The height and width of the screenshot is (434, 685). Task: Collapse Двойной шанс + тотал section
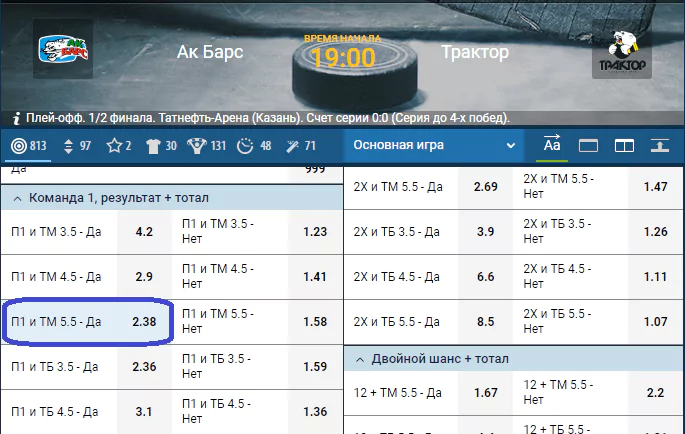[514, 359]
